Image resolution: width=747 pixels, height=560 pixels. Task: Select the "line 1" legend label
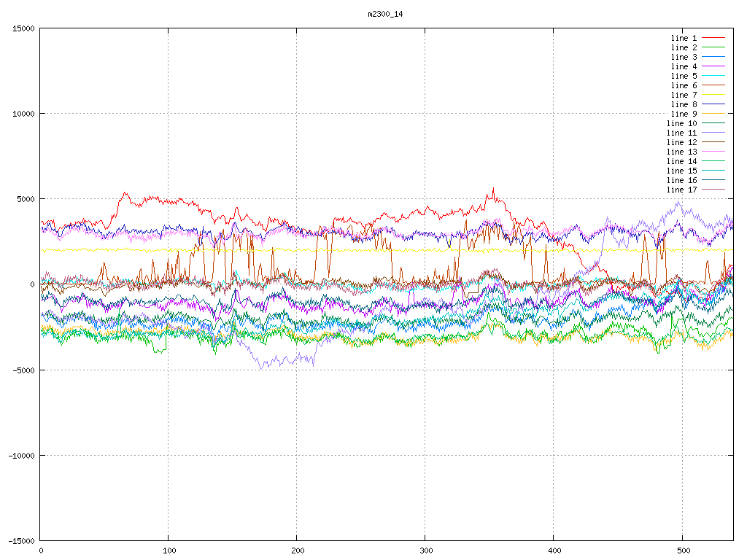pos(684,38)
